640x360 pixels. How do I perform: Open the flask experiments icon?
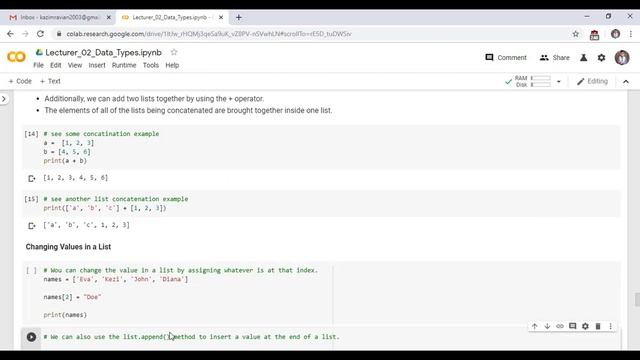[584, 58]
